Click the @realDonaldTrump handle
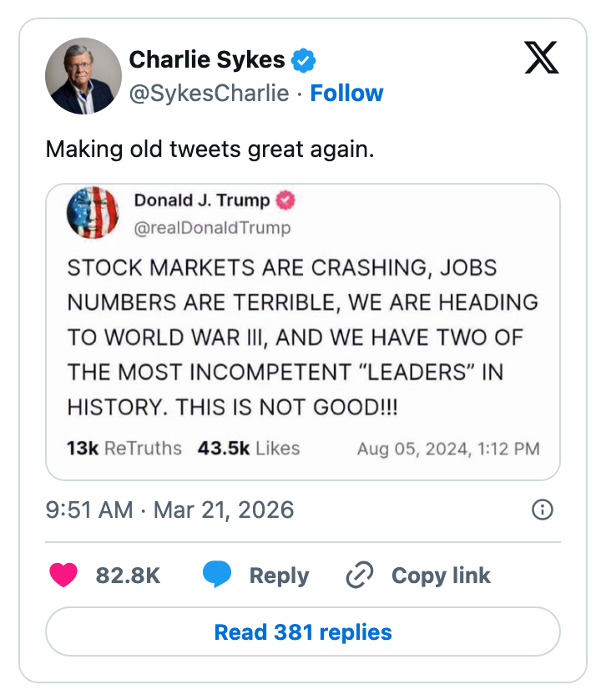This screenshot has width=606, height=700. click(x=212, y=227)
